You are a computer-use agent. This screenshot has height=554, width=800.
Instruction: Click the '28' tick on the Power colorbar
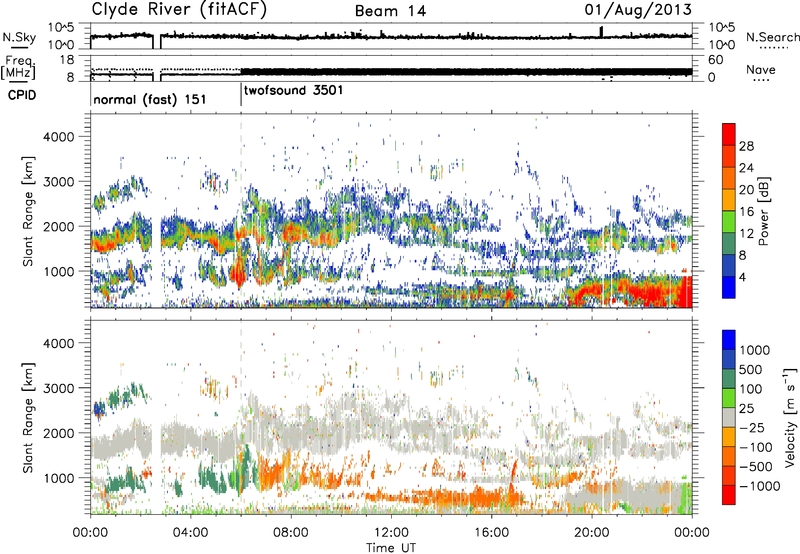click(746, 146)
